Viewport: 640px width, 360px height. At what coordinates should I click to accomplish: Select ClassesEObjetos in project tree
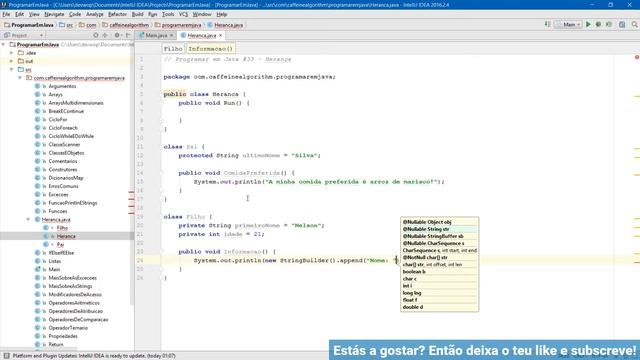point(66,153)
